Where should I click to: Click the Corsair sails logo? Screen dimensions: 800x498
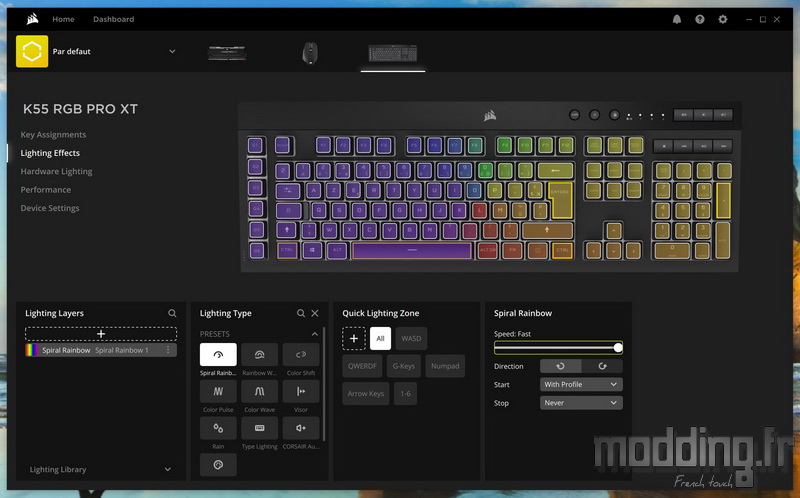click(32, 19)
